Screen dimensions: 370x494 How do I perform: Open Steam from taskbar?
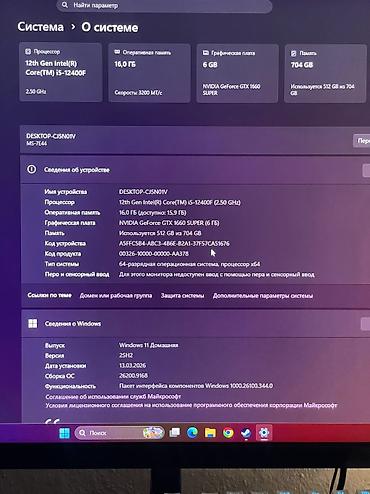pyautogui.click(x=246, y=433)
